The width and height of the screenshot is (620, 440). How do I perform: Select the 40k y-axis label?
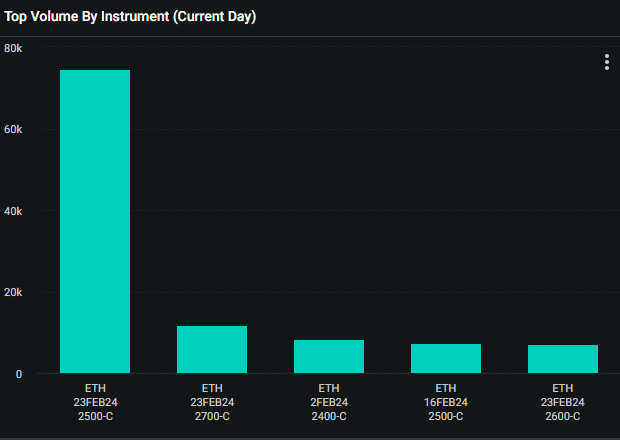click(14, 212)
